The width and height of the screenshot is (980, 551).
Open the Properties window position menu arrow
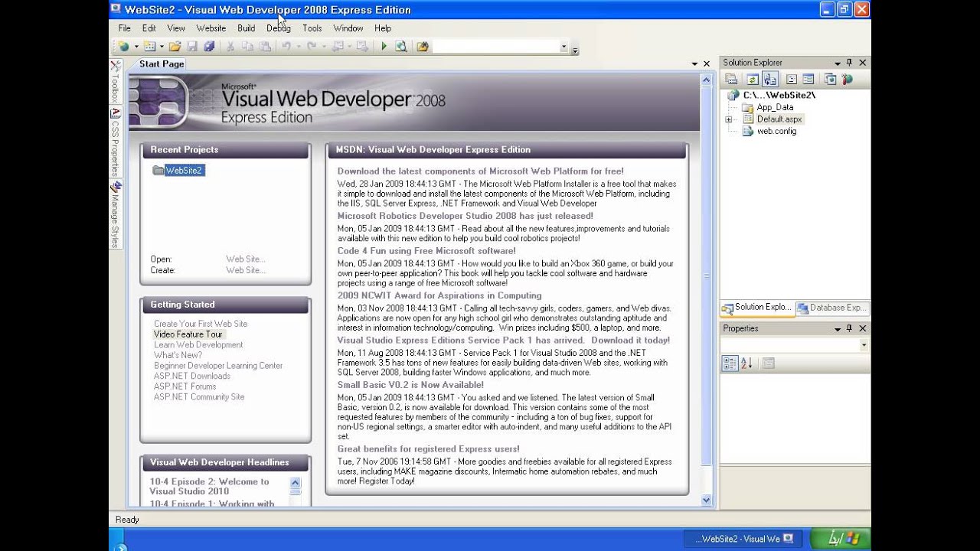(x=838, y=328)
